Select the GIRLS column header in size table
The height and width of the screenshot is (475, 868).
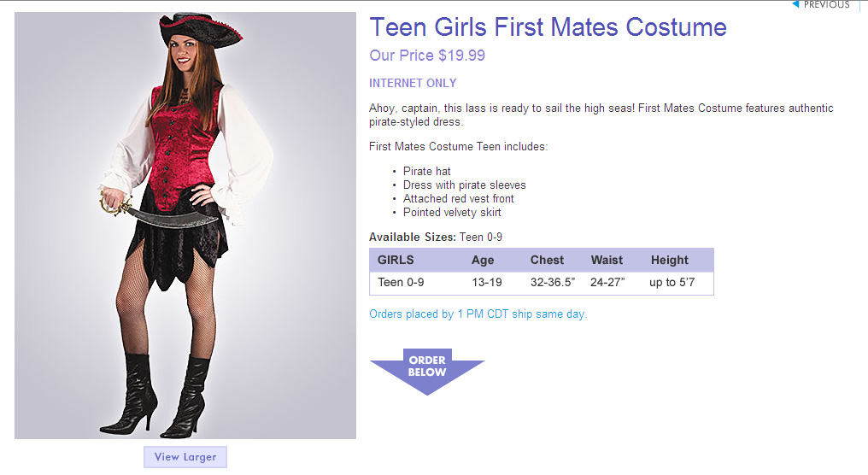click(x=396, y=260)
